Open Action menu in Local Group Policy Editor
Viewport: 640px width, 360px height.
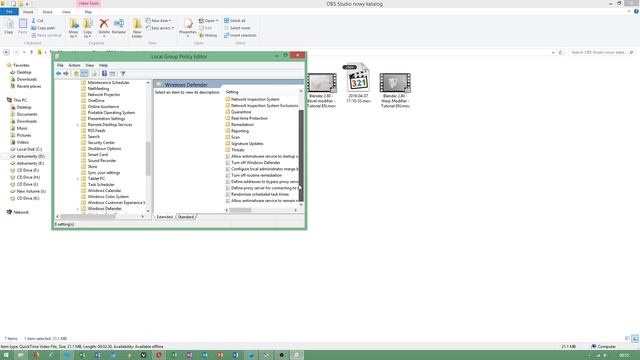coord(74,65)
